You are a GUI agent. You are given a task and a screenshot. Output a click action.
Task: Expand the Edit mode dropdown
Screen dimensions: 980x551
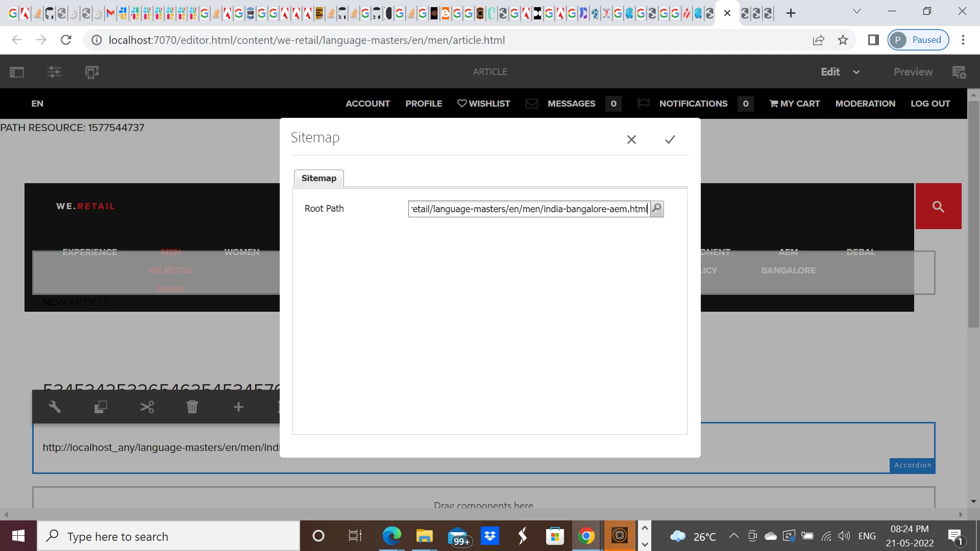coord(856,72)
